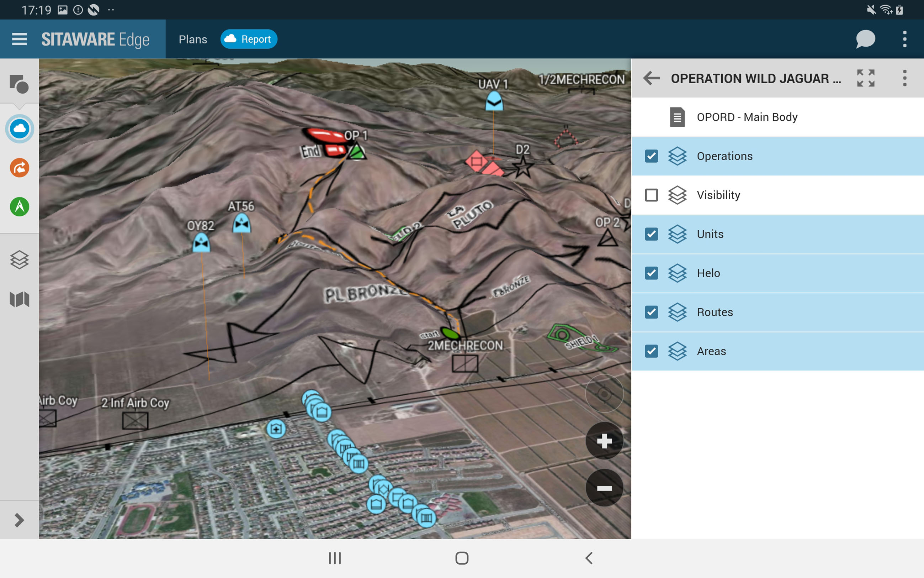Open the Plans tab
This screenshot has height=578, width=924.
[193, 40]
